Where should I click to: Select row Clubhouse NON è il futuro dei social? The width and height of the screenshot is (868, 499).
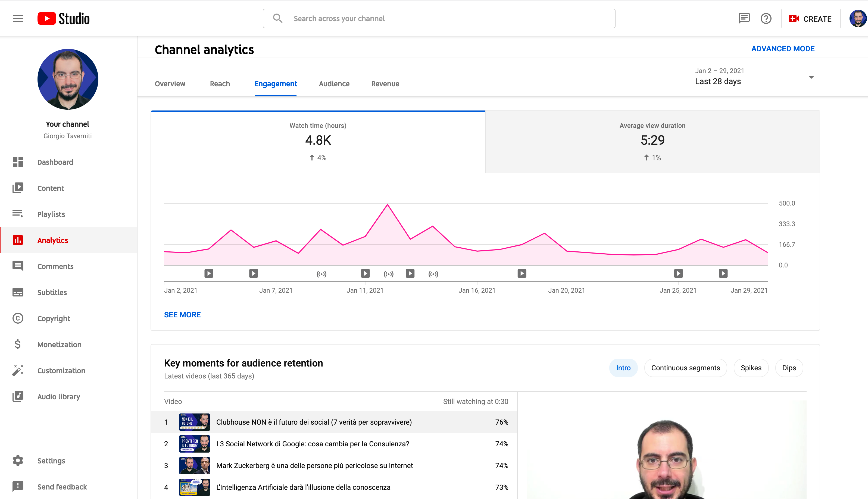(334, 422)
